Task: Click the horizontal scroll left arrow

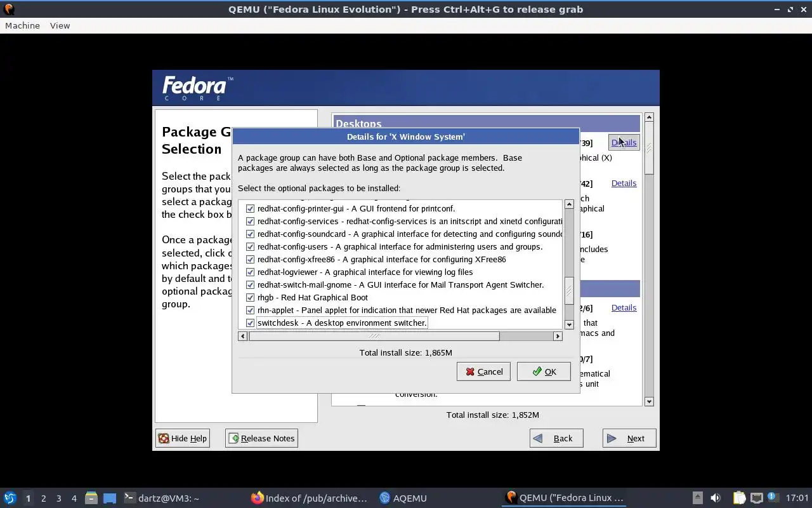Action: (x=242, y=336)
